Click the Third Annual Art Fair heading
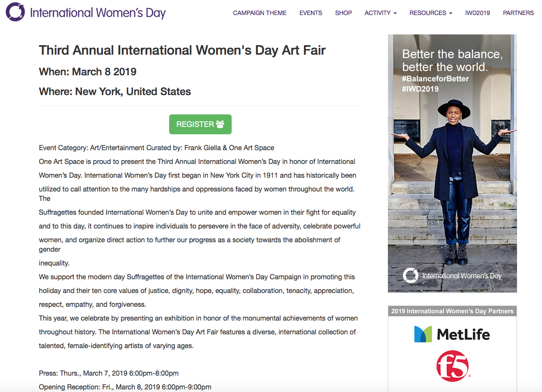 (182, 50)
